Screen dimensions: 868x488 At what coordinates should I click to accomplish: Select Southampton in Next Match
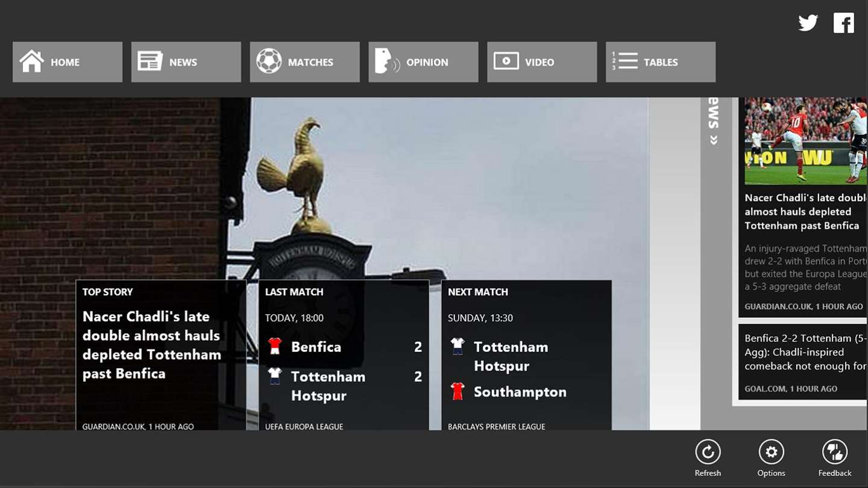point(520,392)
